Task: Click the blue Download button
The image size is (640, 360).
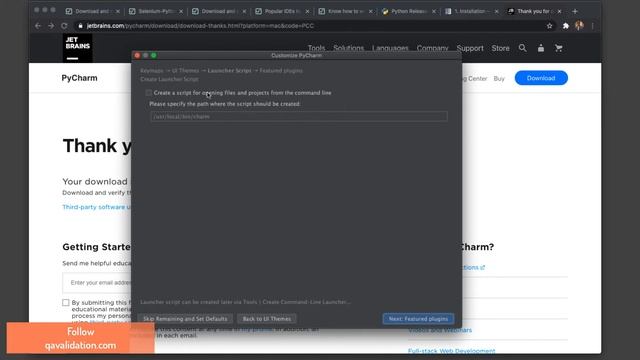Action: (x=541, y=78)
